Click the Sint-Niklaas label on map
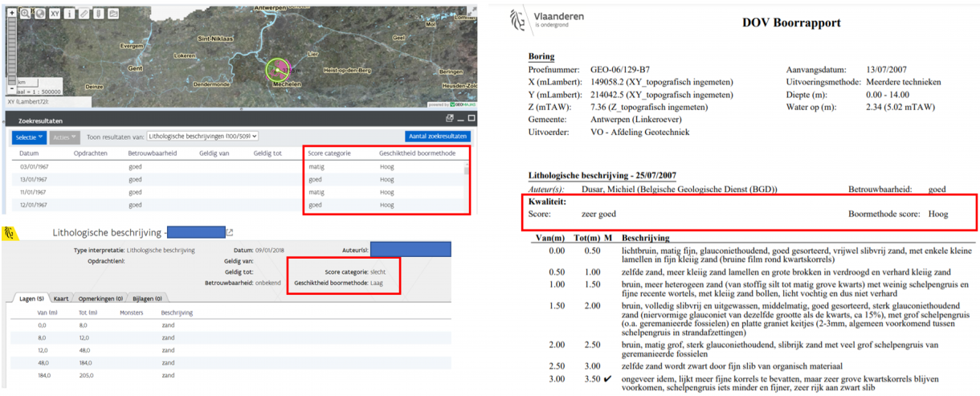The image size is (980, 396). click(214, 39)
